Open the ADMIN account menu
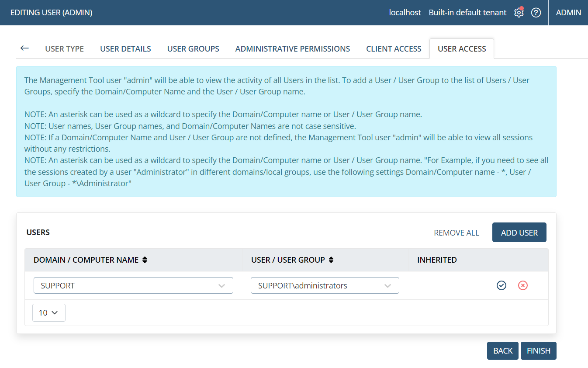Screen dimensions: 588x368 click(568, 13)
